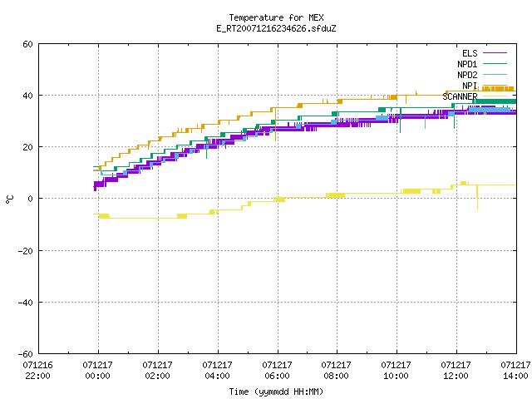Select the ELS legend label
The height and width of the screenshot is (399, 532).
point(470,53)
